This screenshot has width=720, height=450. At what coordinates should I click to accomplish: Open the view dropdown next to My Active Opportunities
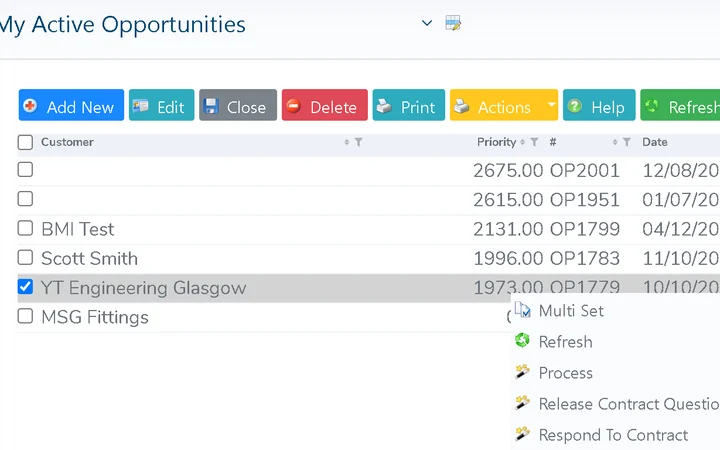pos(427,23)
